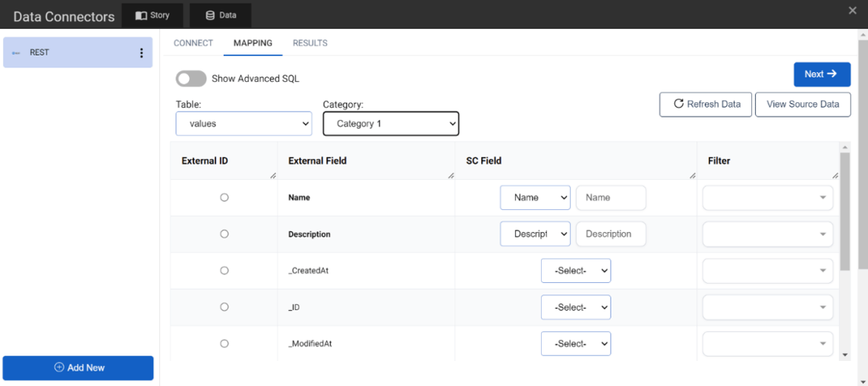Expand the Filter dropdown for Description row
This screenshot has height=386, width=868.
coord(768,234)
